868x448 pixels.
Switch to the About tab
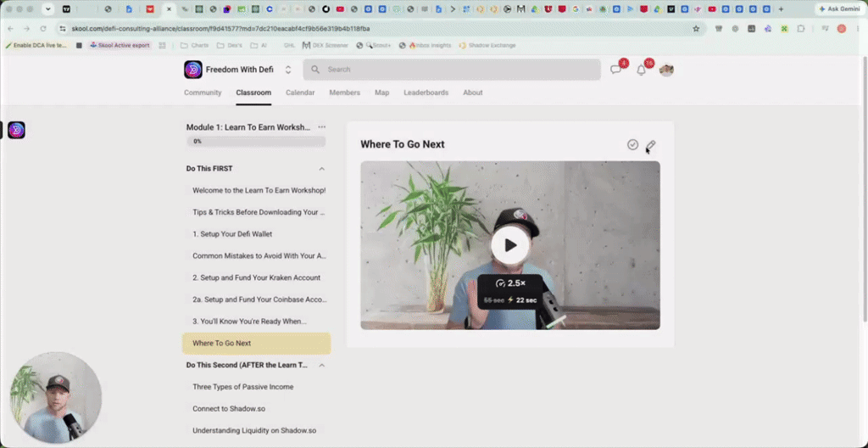pyautogui.click(x=473, y=92)
